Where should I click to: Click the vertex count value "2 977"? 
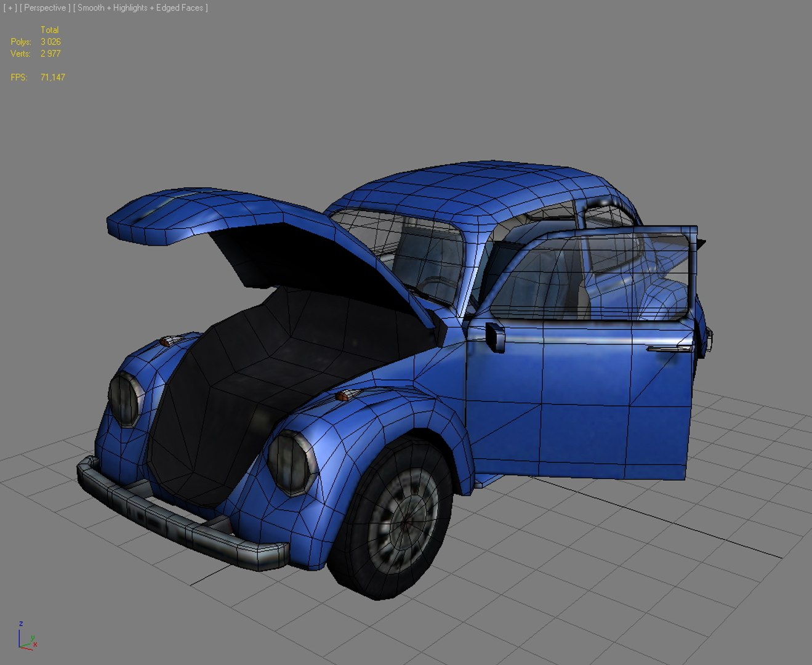[50, 54]
